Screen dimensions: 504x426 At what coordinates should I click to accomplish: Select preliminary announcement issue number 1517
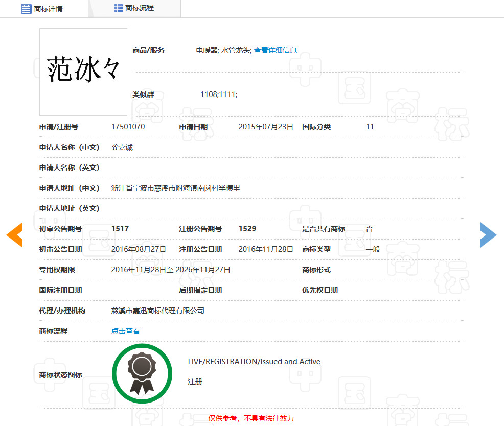click(x=120, y=229)
